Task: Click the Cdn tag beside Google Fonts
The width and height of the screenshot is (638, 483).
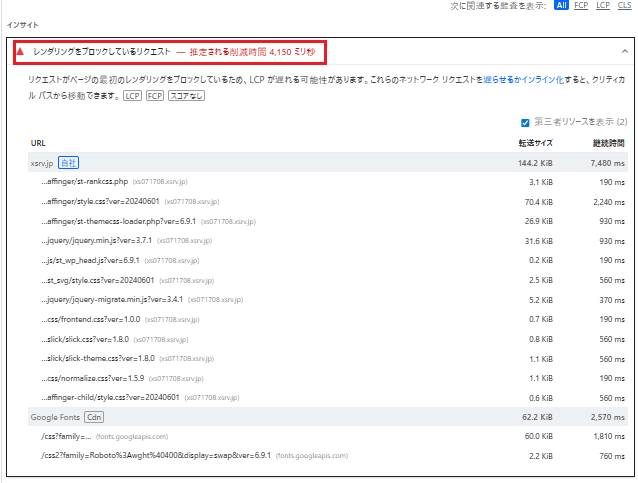Action: (x=94, y=416)
